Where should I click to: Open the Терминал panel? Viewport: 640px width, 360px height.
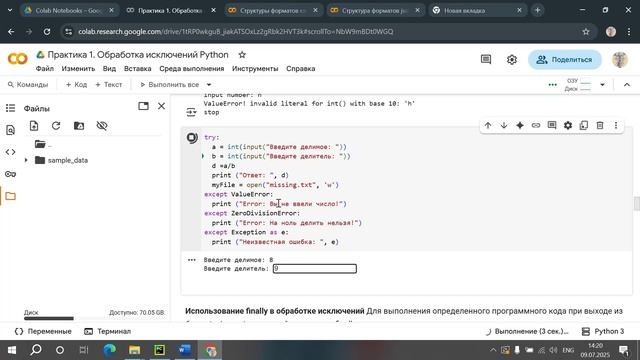click(x=107, y=331)
